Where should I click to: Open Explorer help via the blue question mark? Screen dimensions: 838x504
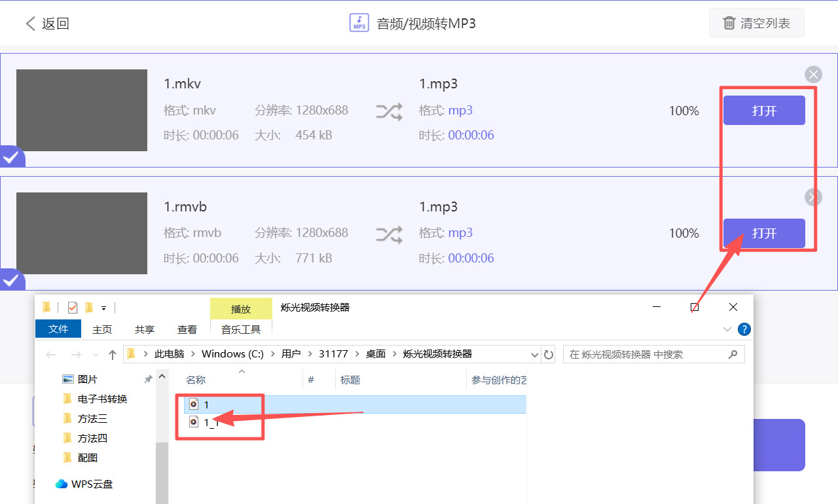click(744, 329)
